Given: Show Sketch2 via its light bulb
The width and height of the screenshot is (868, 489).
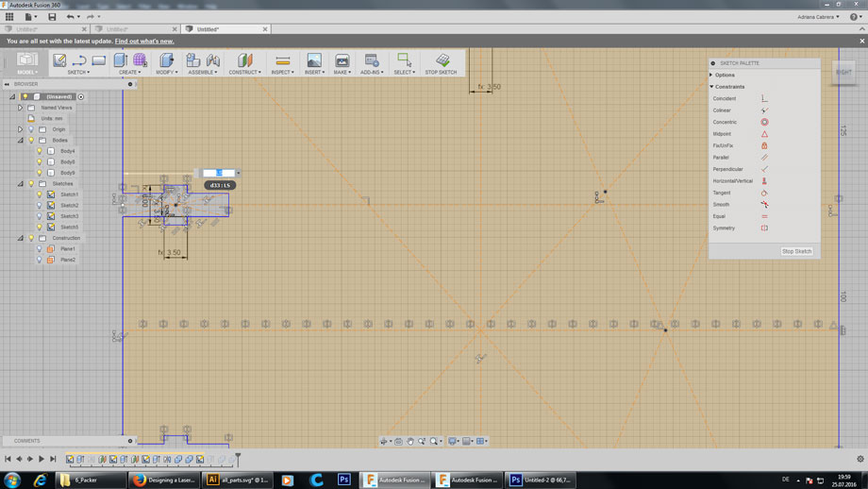Looking at the screenshot, I should (x=40, y=205).
